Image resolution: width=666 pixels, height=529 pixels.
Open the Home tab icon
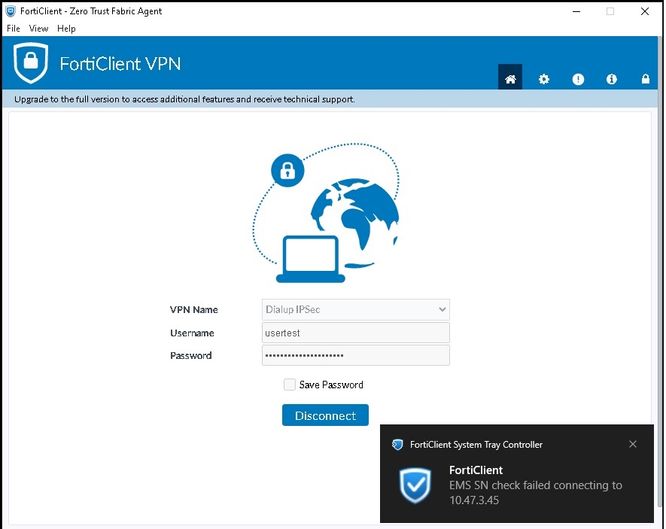coord(510,79)
